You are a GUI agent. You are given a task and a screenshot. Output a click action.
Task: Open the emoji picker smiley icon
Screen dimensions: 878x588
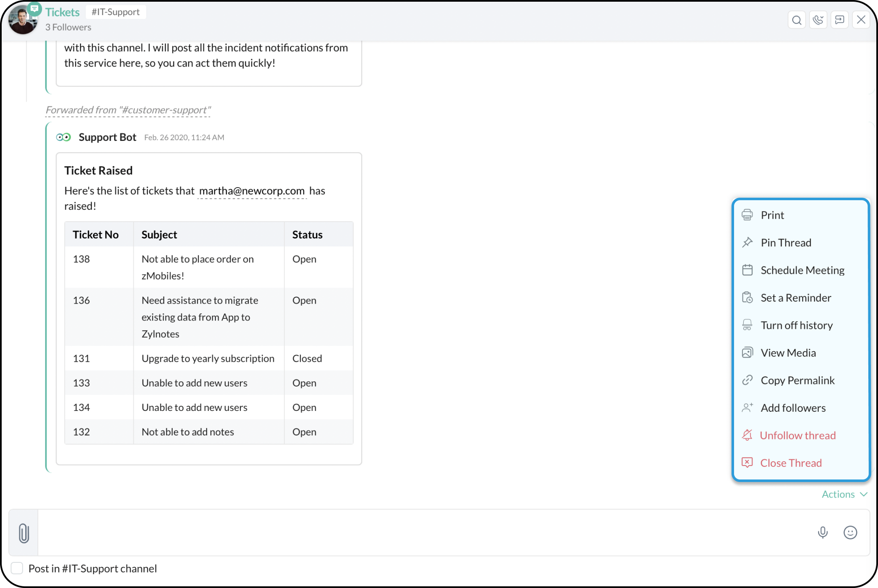click(x=850, y=532)
